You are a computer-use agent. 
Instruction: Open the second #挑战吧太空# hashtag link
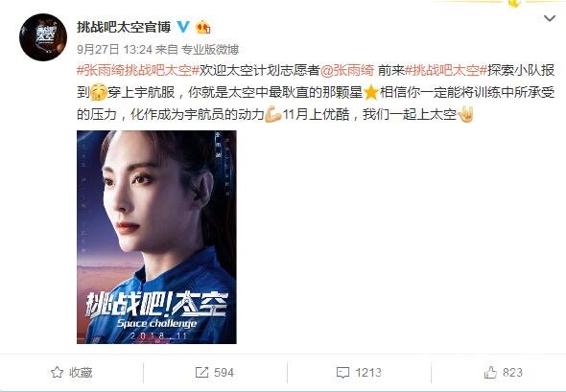point(446,70)
